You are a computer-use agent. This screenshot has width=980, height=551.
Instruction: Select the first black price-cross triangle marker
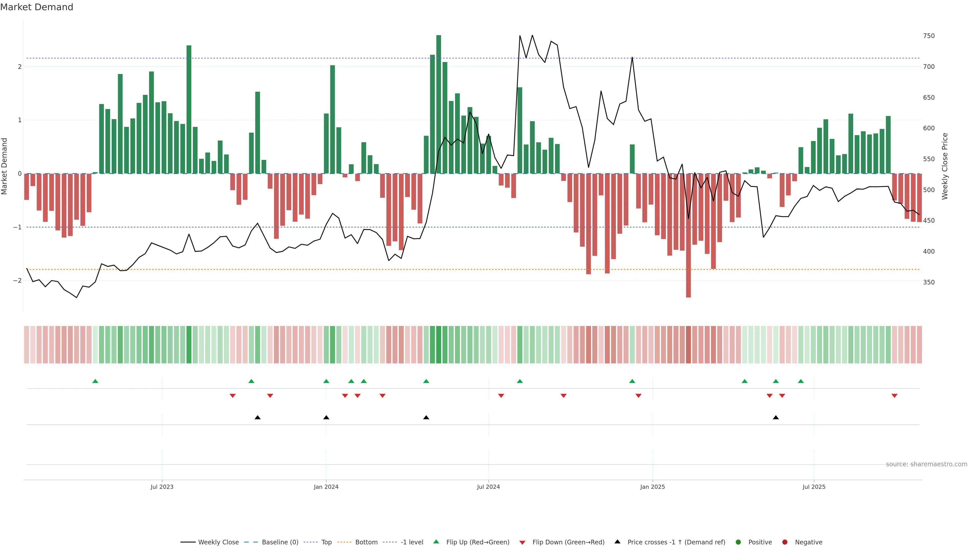pyautogui.click(x=258, y=418)
